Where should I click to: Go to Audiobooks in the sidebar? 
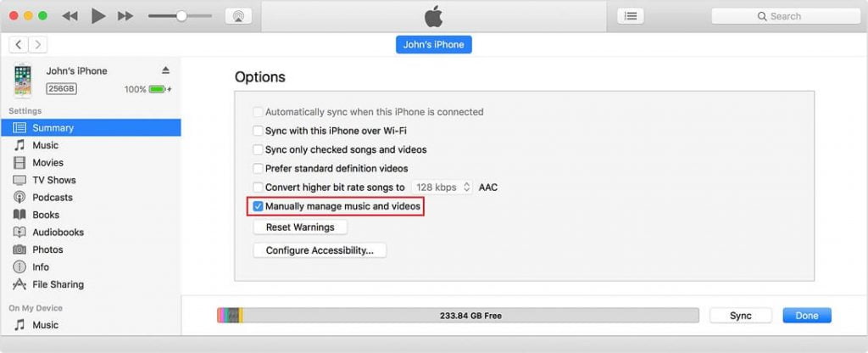click(58, 233)
